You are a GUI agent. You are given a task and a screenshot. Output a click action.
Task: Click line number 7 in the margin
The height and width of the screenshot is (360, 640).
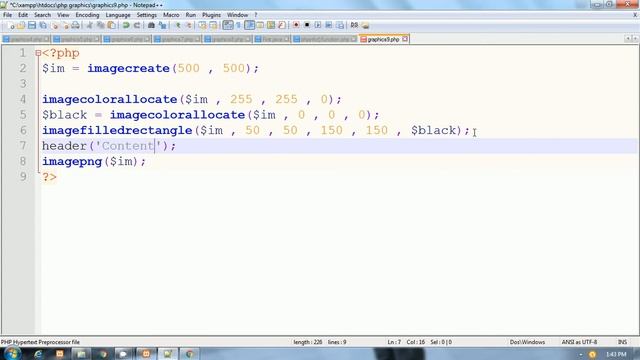pyautogui.click(x=22, y=146)
